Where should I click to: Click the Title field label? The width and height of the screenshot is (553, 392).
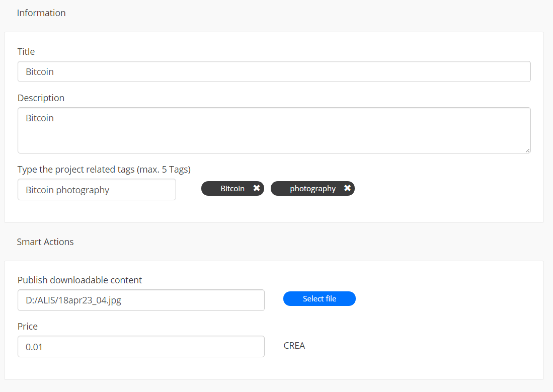(26, 51)
